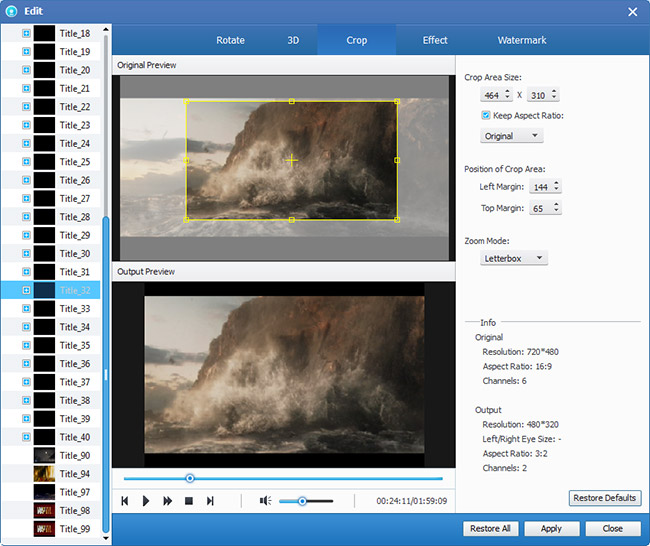Click the crop box right-middle edge handle
This screenshot has width=650, height=546.
click(397, 160)
